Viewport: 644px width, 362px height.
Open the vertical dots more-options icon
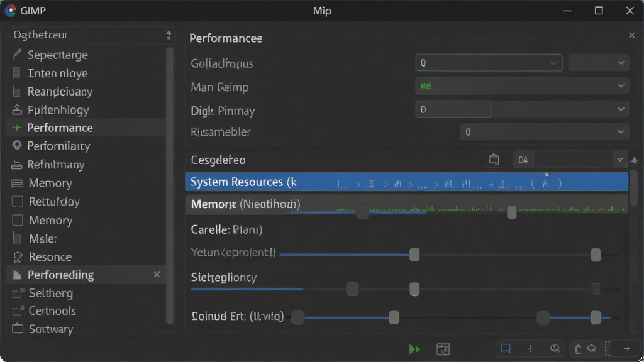(x=530, y=348)
